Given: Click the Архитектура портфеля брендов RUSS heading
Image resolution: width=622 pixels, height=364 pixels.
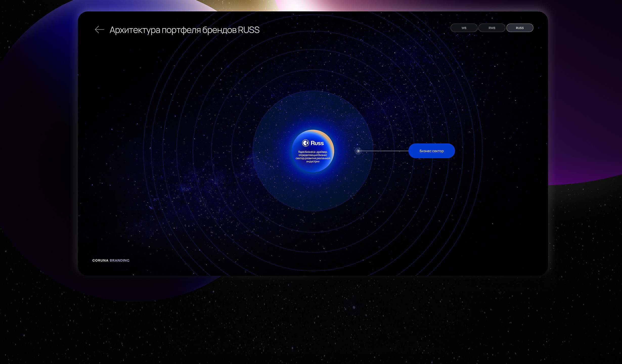Looking at the screenshot, I should click(x=184, y=30).
